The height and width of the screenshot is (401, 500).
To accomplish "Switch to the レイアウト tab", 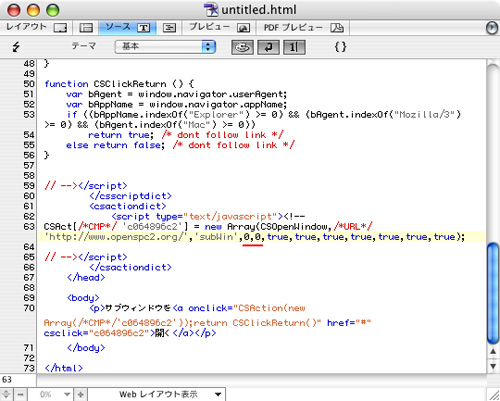I will coord(36,27).
